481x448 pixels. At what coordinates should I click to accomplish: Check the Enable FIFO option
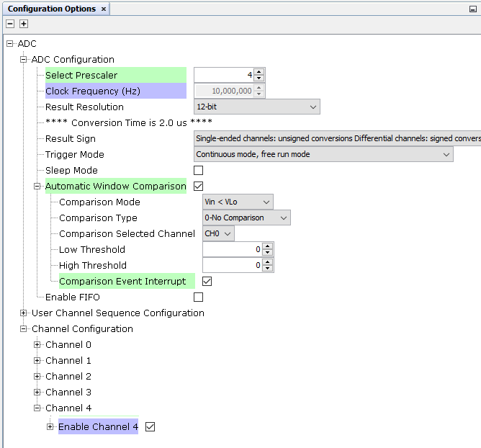[x=199, y=297]
